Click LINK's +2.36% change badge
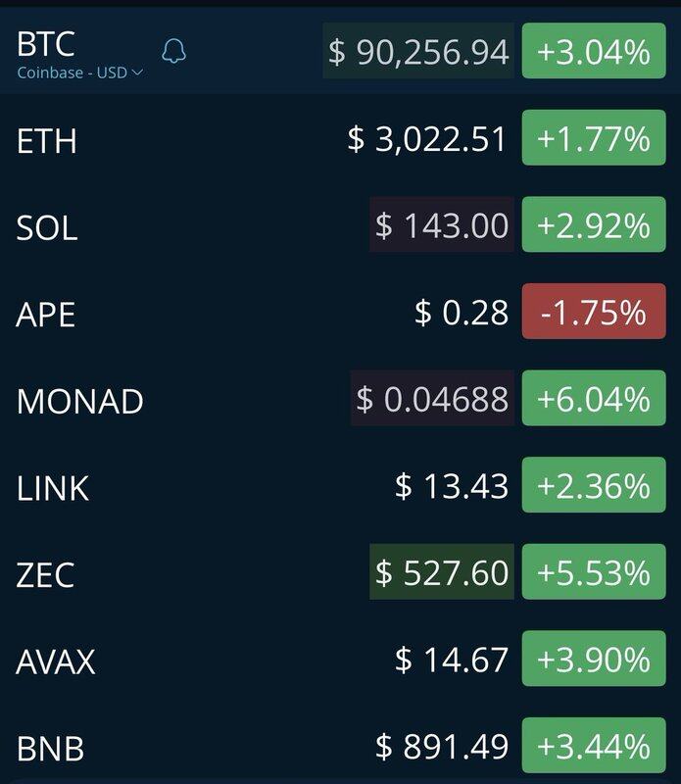Viewport: 681px width, 784px height. (593, 485)
